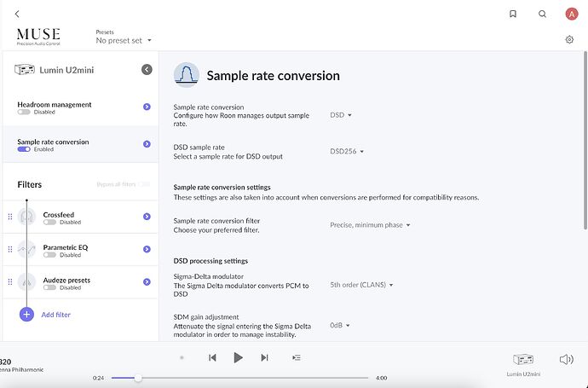Click the Sample rate conversion settings heading

(x=222, y=187)
